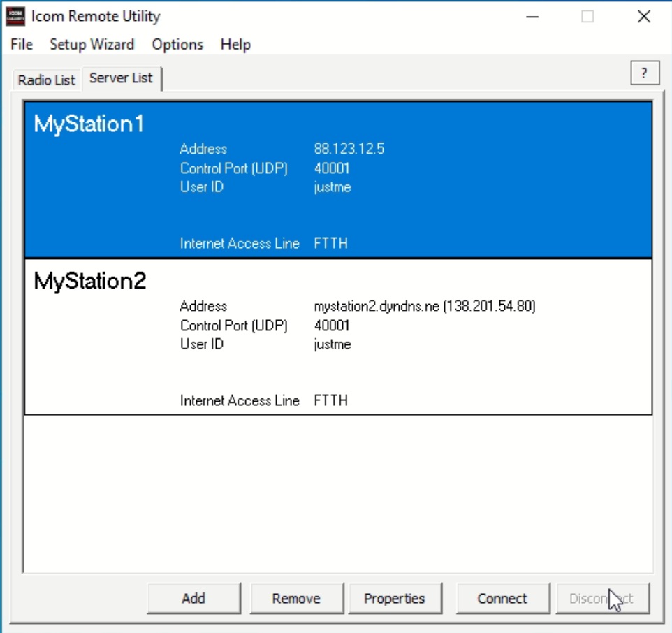Open the Options menu
The image size is (672, 633).
177,44
